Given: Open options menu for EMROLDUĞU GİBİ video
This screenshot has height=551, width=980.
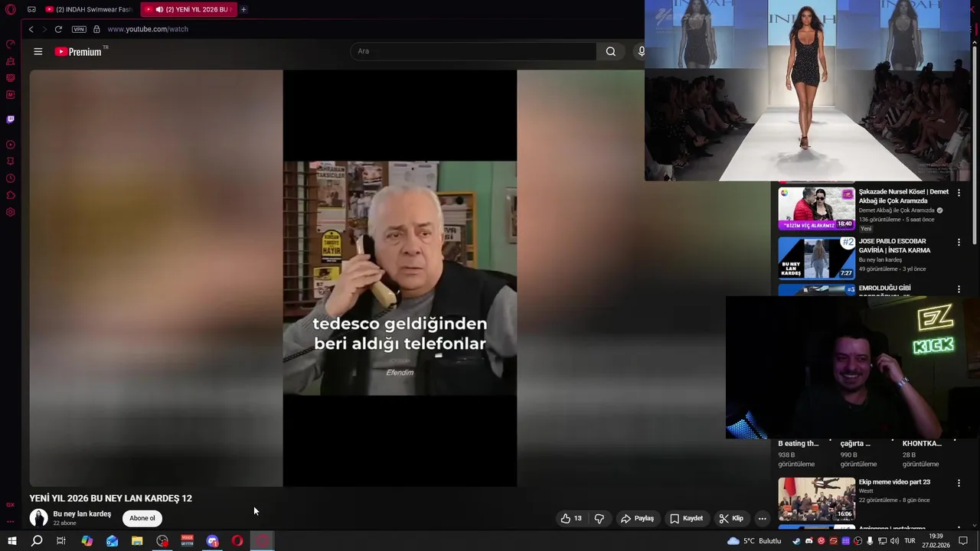Looking at the screenshot, I should click(x=959, y=289).
